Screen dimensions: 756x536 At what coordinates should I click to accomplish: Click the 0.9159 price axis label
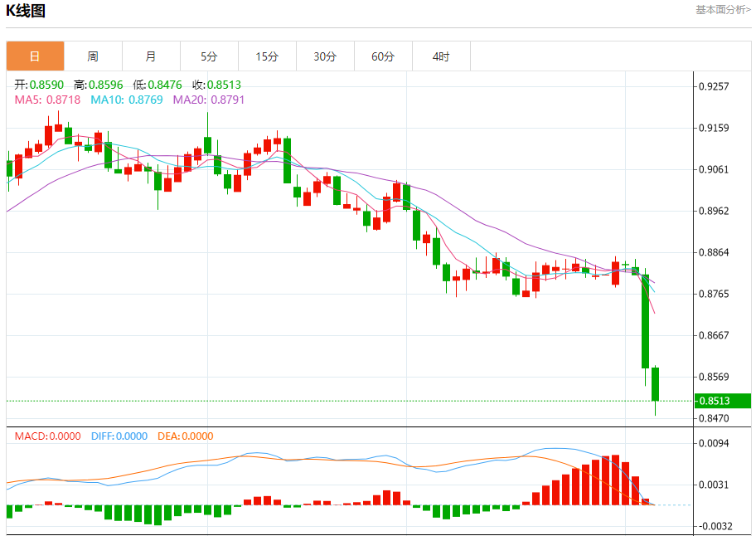click(714, 128)
